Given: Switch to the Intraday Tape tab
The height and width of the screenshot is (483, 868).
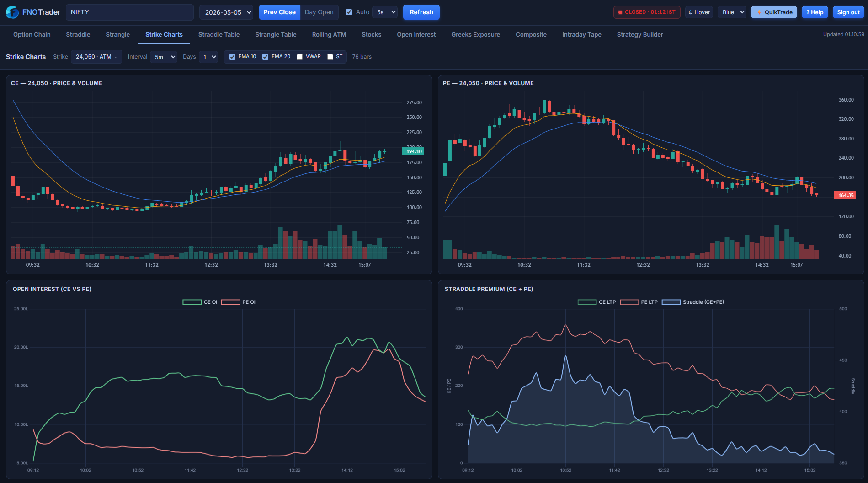Looking at the screenshot, I should tap(582, 35).
